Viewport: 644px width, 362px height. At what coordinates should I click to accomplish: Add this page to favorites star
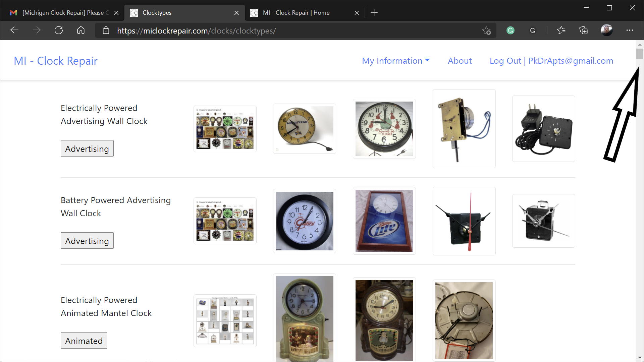(x=486, y=31)
